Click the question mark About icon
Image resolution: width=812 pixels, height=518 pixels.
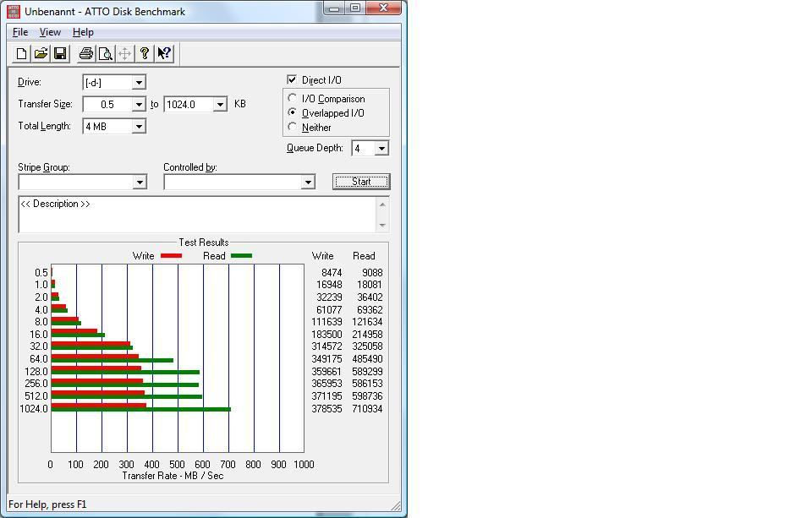[x=145, y=53]
